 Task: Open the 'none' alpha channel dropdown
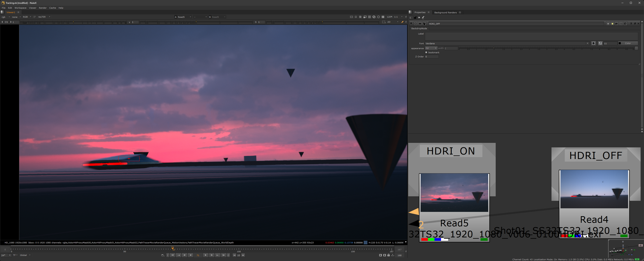[x=16, y=17]
